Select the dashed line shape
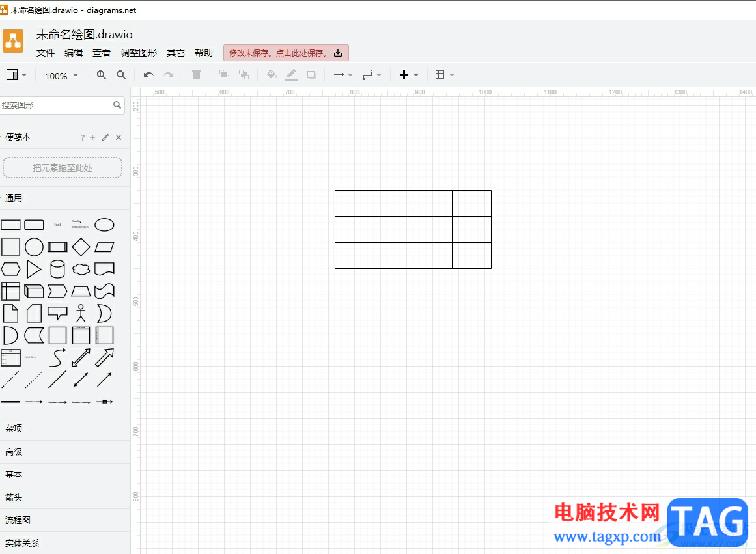 [x=10, y=380]
